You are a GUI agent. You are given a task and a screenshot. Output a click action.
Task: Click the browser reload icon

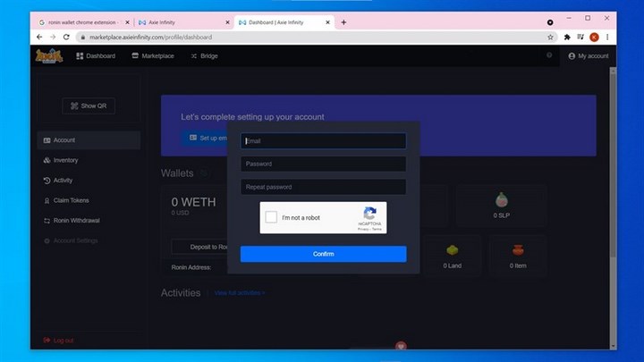tap(68, 37)
